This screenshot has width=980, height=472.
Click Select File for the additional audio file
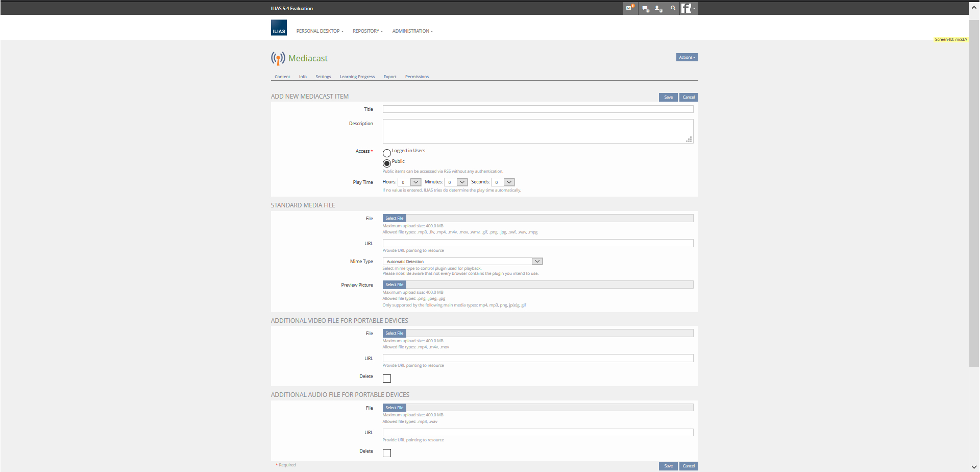click(x=394, y=408)
